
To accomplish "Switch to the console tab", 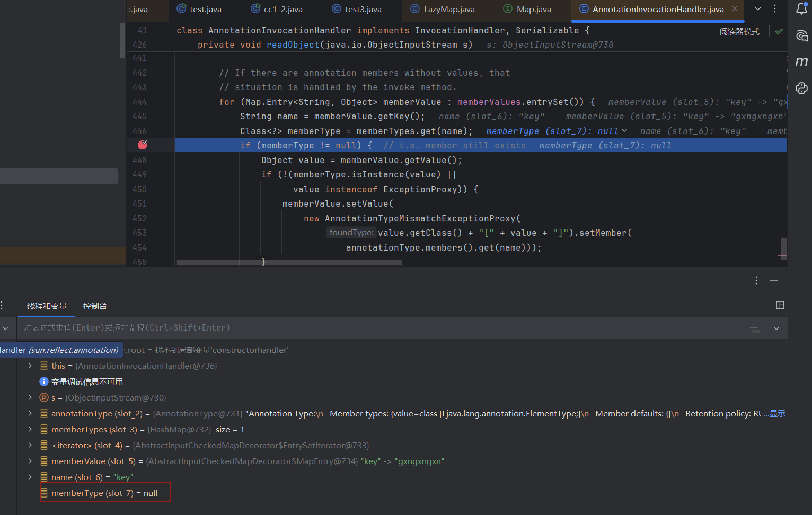I will click(95, 306).
